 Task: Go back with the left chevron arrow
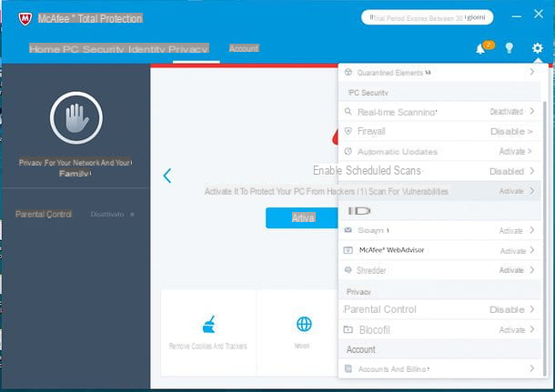167,176
